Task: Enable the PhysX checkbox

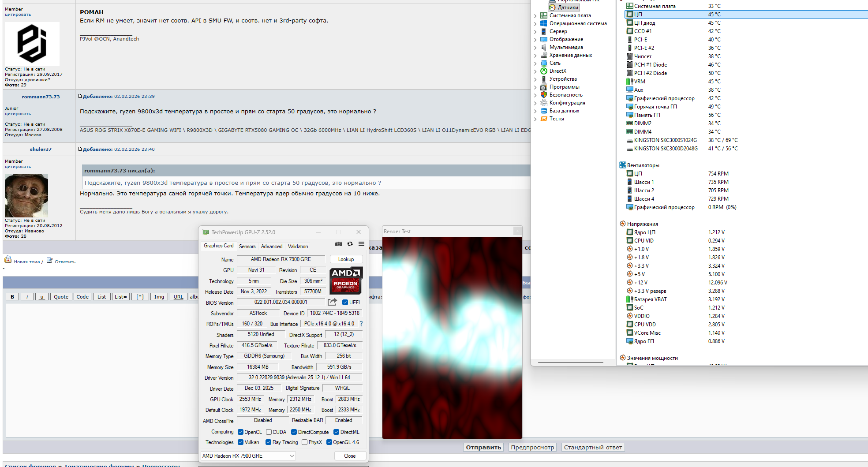Action: pos(304,442)
